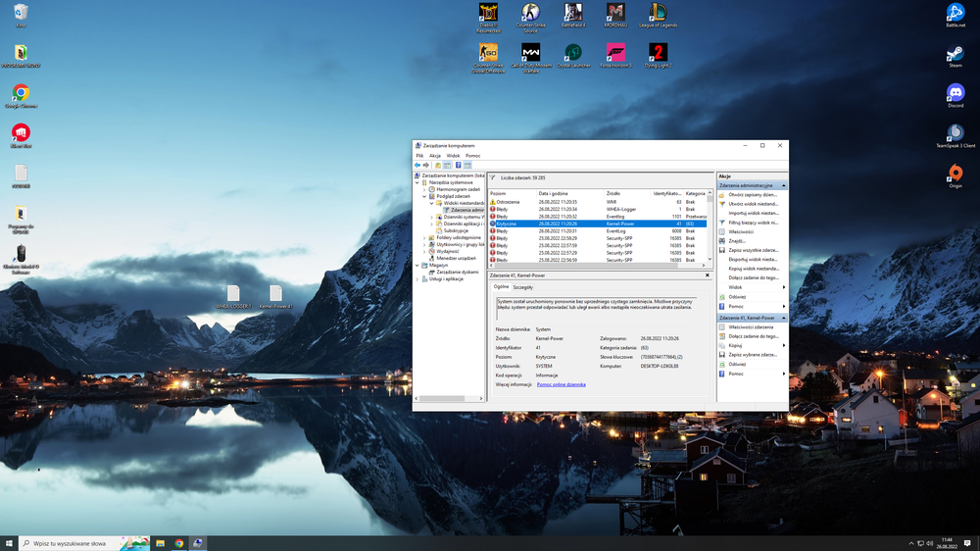Select the Call of Duty Modern Warfare icon
The width and height of the screenshot is (980, 551).
530,58
